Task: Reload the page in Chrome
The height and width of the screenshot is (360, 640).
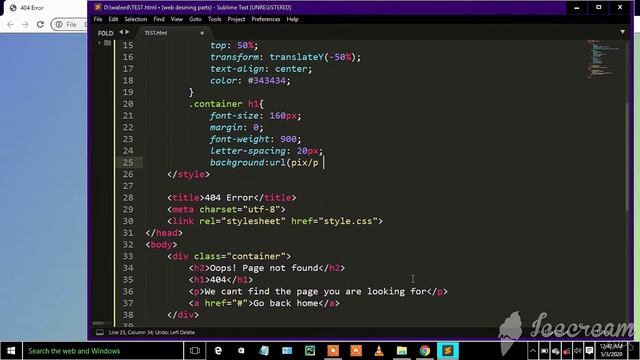Action: pos(40,24)
